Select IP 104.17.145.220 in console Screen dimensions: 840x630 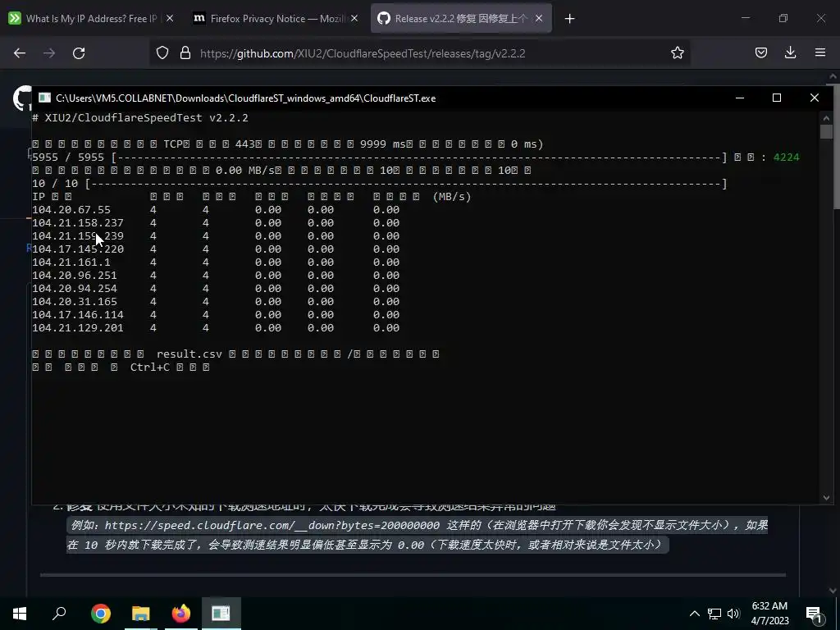click(x=78, y=249)
